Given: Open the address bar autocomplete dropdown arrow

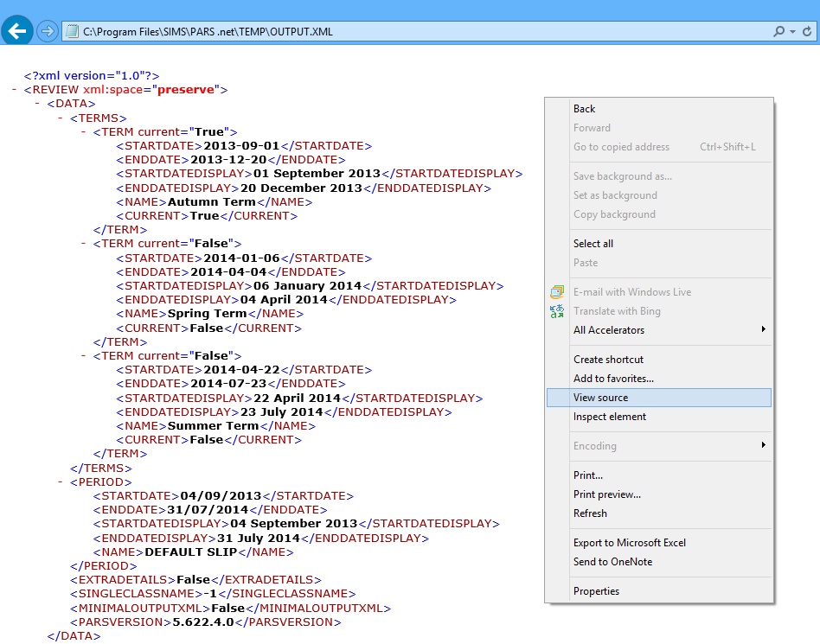Looking at the screenshot, I should (793, 32).
